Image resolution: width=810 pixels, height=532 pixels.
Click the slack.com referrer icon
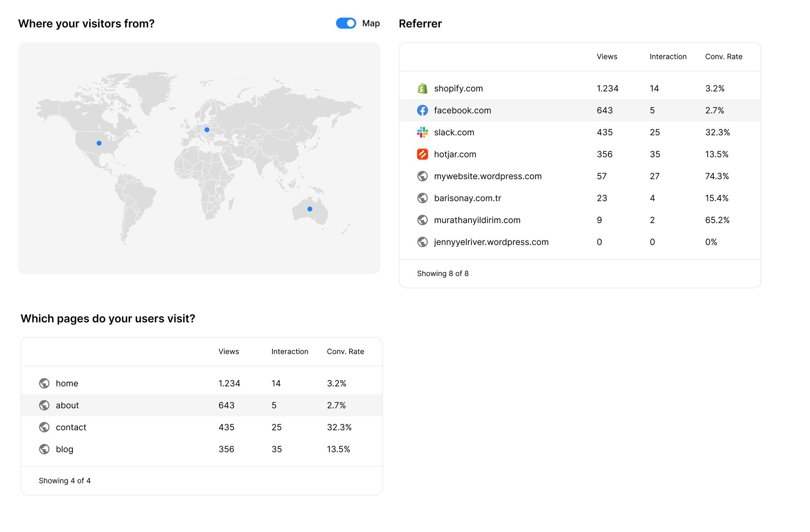point(422,132)
